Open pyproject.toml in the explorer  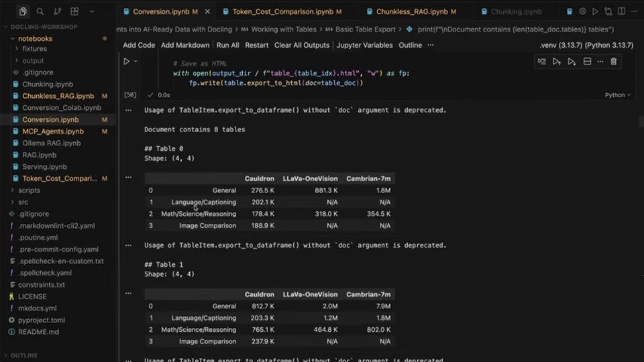click(x=41, y=320)
